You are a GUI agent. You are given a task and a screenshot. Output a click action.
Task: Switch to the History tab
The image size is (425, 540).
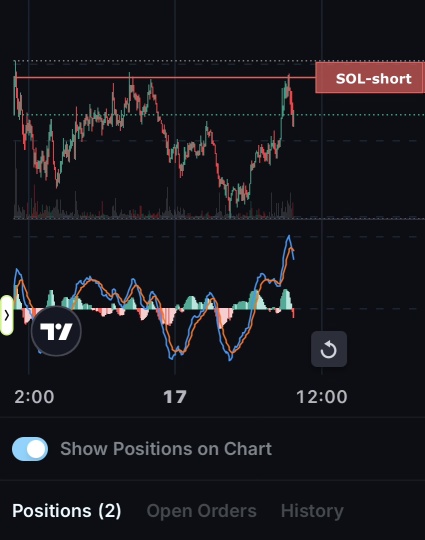(x=312, y=511)
